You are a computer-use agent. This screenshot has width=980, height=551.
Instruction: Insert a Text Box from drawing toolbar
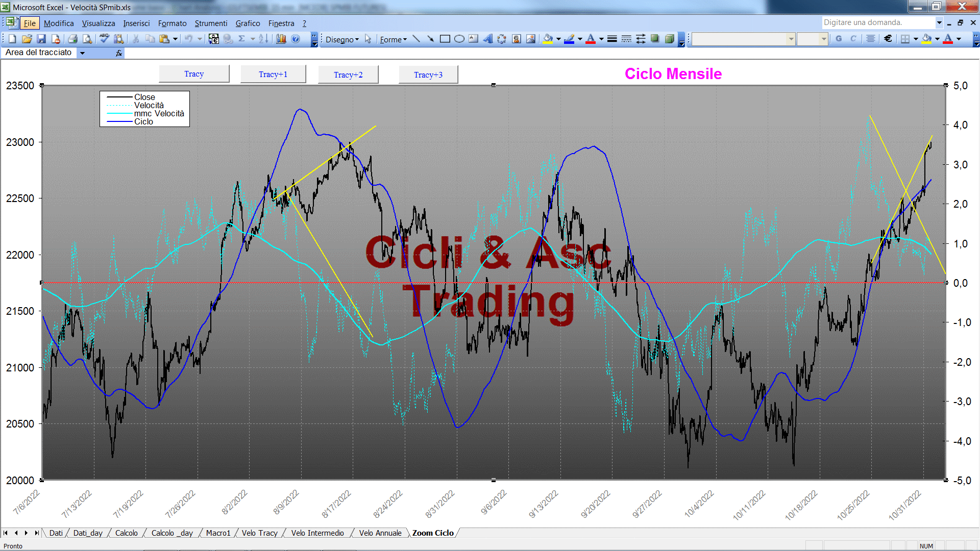(x=474, y=39)
